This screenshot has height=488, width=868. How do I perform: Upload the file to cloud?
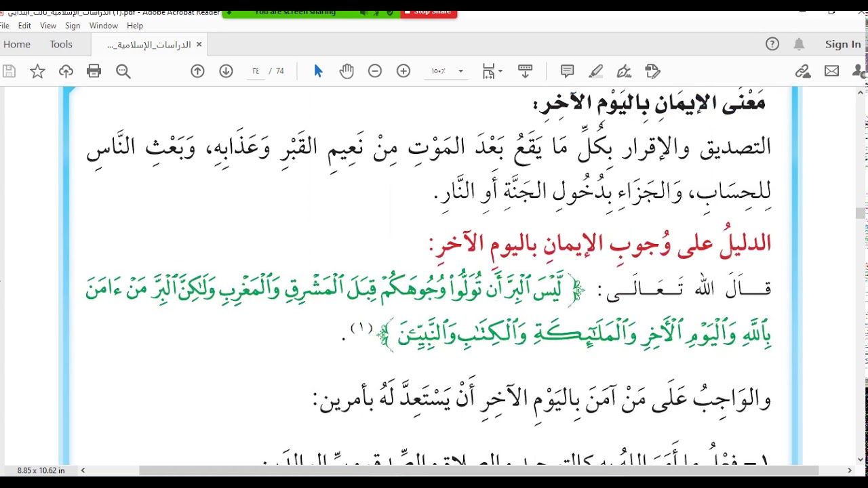[x=66, y=71]
